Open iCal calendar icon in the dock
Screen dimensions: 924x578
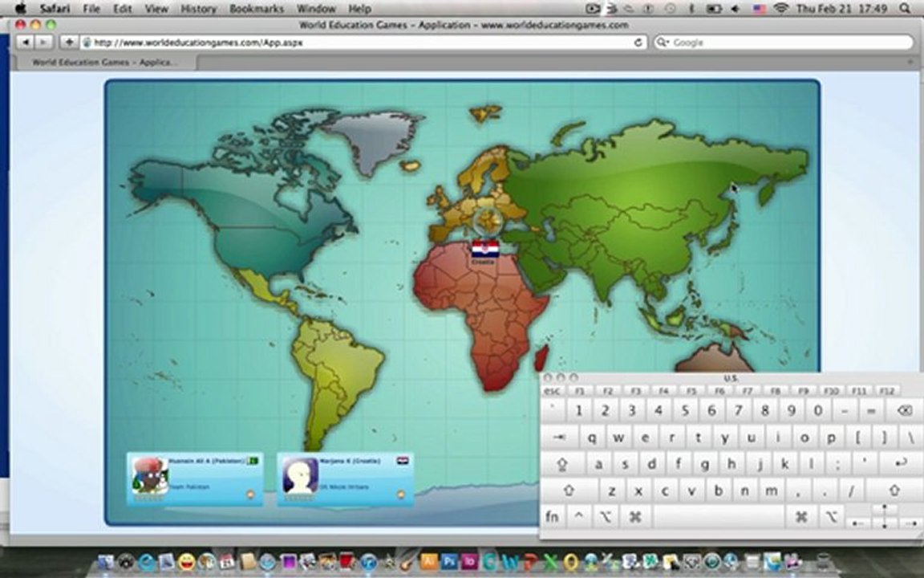coord(227,561)
